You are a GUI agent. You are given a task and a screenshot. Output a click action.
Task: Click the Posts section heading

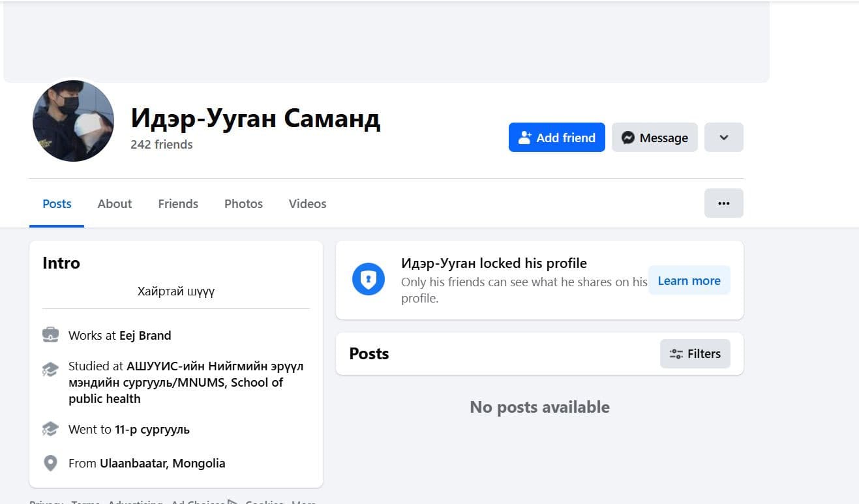tap(369, 353)
